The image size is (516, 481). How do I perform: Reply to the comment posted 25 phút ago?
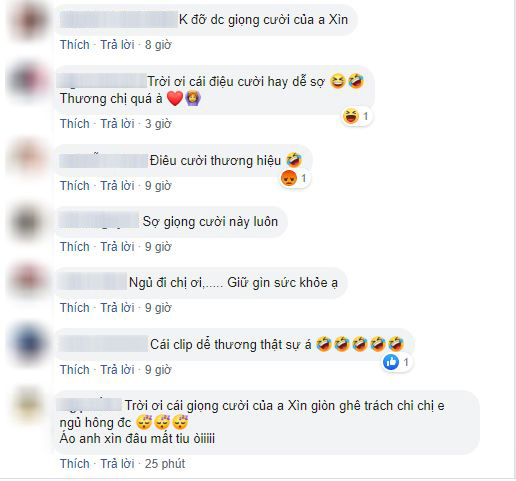tap(117, 464)
